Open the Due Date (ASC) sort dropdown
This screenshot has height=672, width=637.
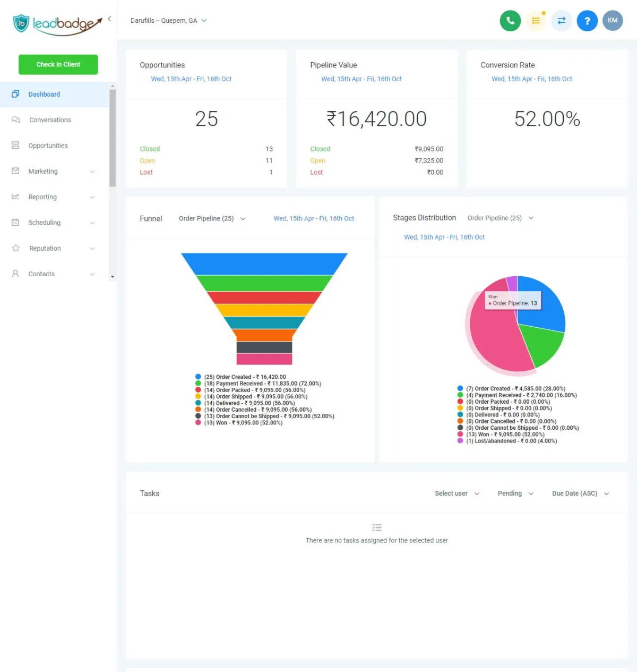pyautogui.click(x=580, y=494)
